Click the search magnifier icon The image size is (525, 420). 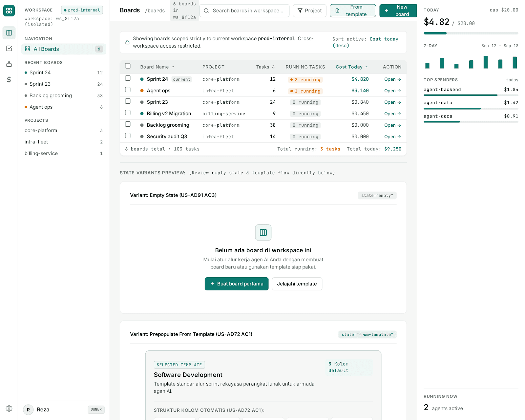(x=206, y=11)
